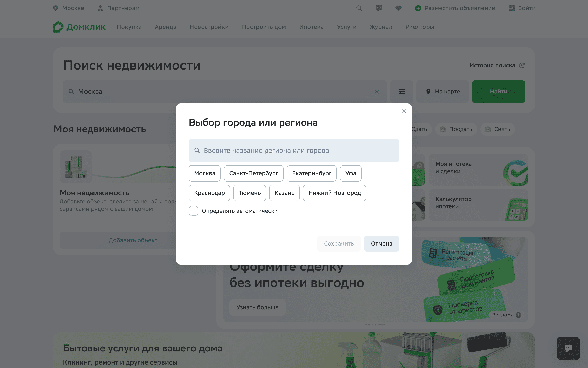This screenshot has width=588, height=368.
Task: Choose Екатеринбург city chip
Action: tap(312, 173)
